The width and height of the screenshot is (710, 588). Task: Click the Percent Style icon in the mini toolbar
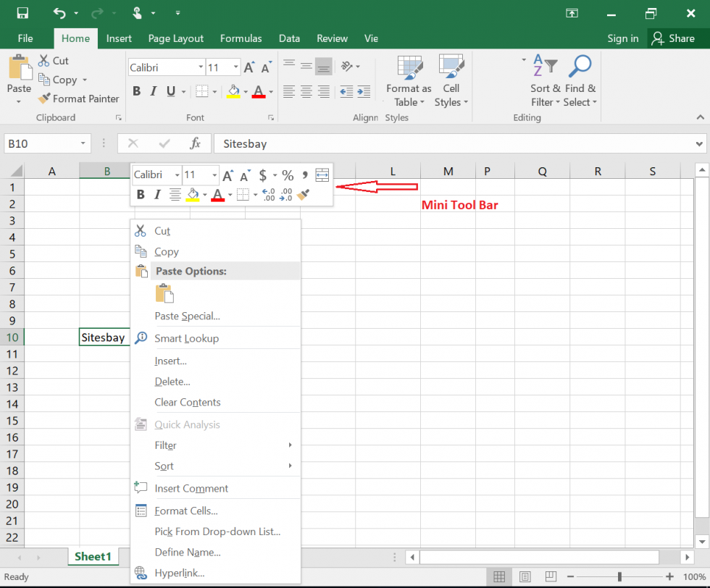pos(287,175)
